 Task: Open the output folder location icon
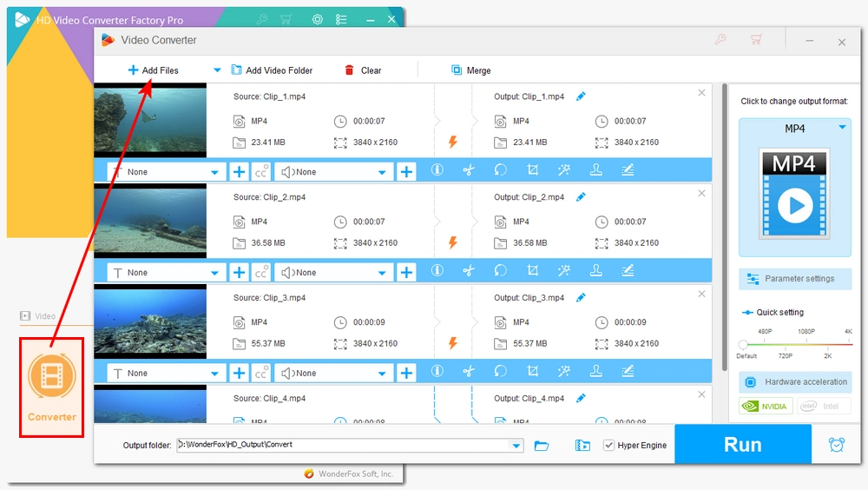point(582,445)
